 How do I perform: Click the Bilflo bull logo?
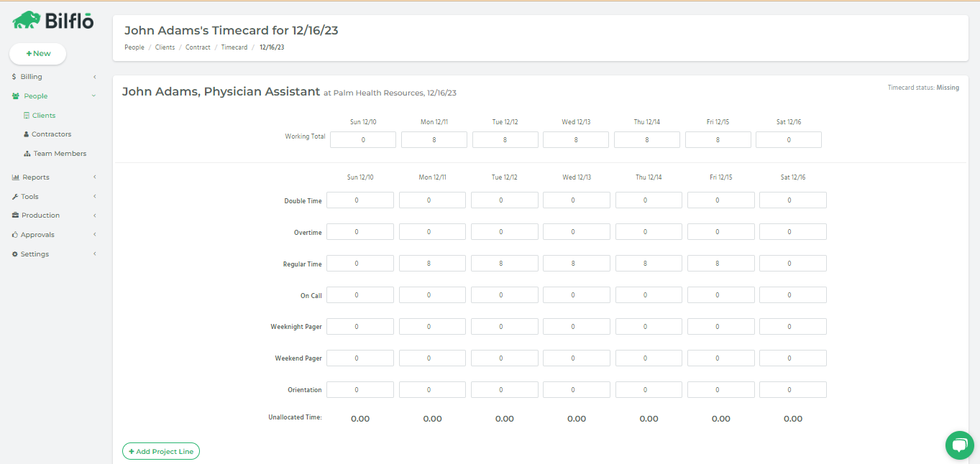pos(27,20)
